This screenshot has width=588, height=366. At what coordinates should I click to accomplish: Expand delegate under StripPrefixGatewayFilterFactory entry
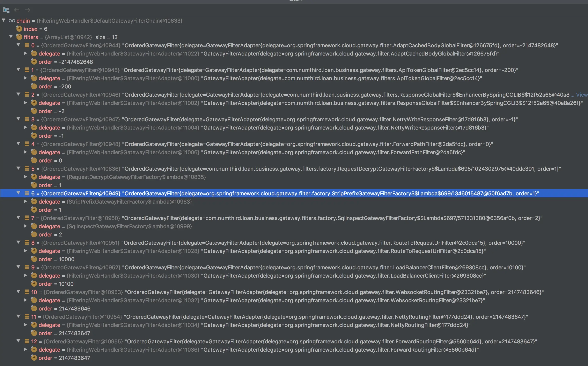pyautogui.click(x=25, y=201)
